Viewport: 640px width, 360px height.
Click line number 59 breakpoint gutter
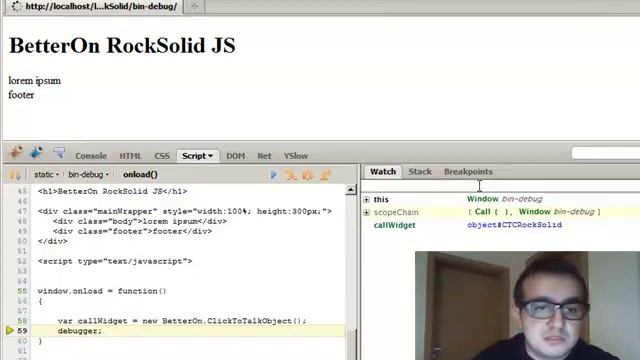pyautogui.click(x=22, y=331)
